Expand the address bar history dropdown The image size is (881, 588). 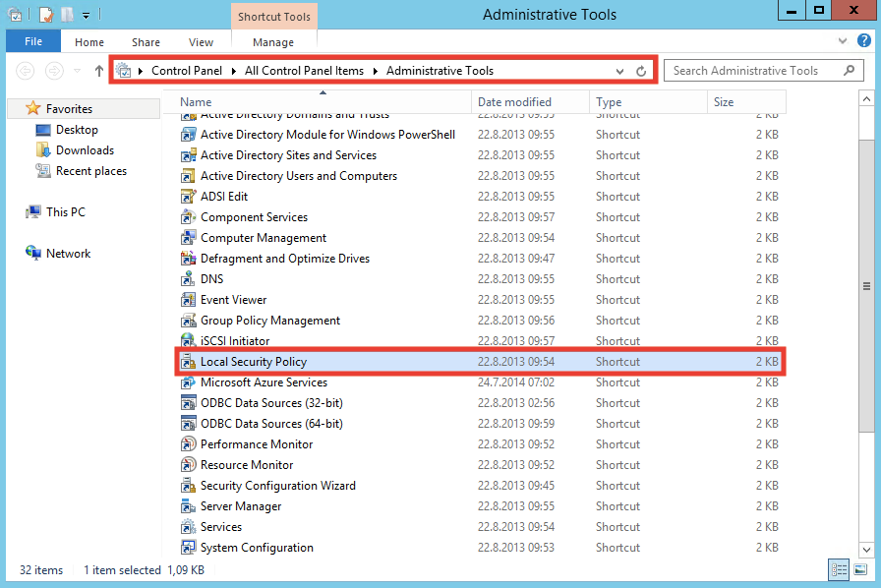(x=619, y=71)
